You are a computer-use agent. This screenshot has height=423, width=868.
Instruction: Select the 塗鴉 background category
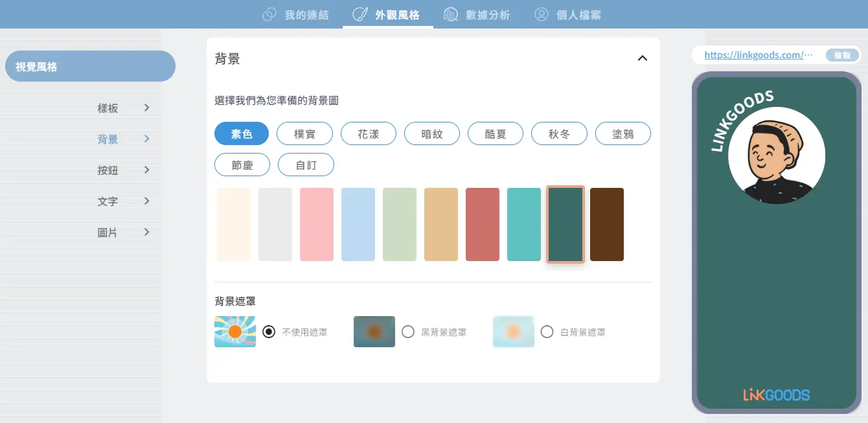tap(623, 134)
